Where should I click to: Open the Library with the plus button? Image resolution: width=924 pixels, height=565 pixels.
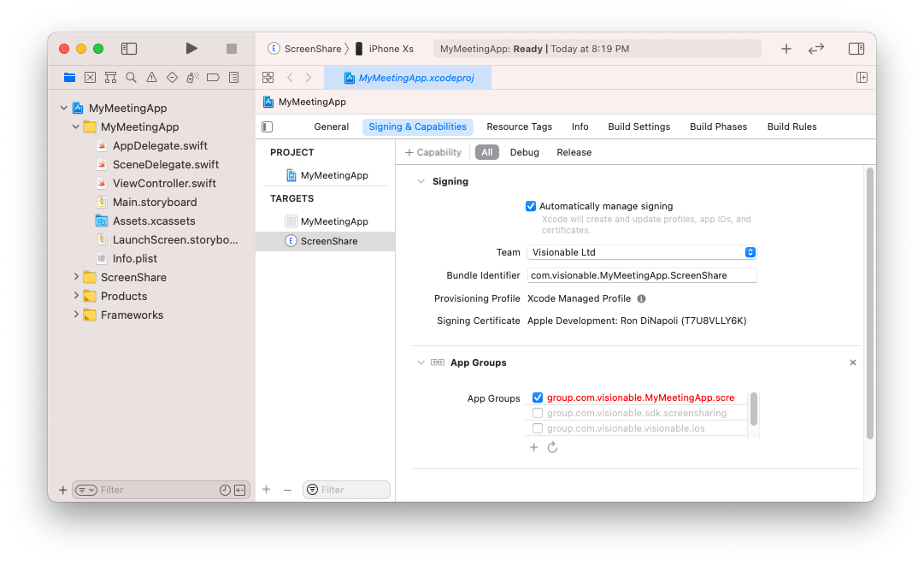point(786,49)
